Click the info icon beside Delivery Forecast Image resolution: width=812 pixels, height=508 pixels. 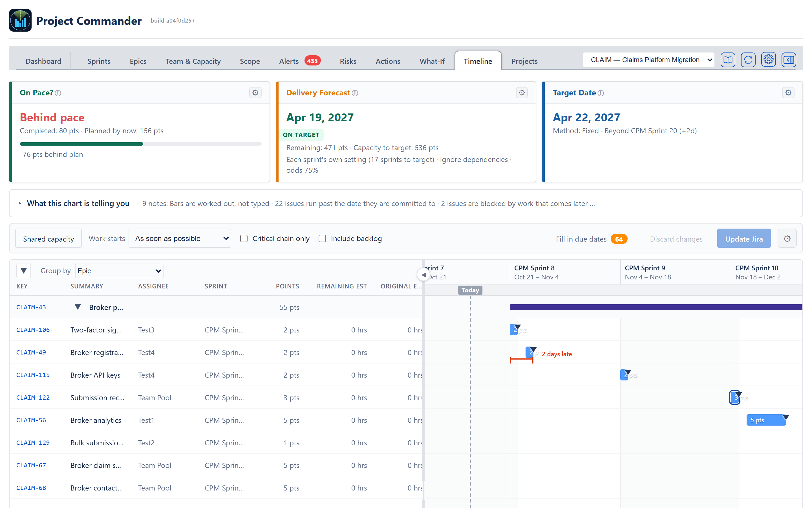tap(355, 93)
